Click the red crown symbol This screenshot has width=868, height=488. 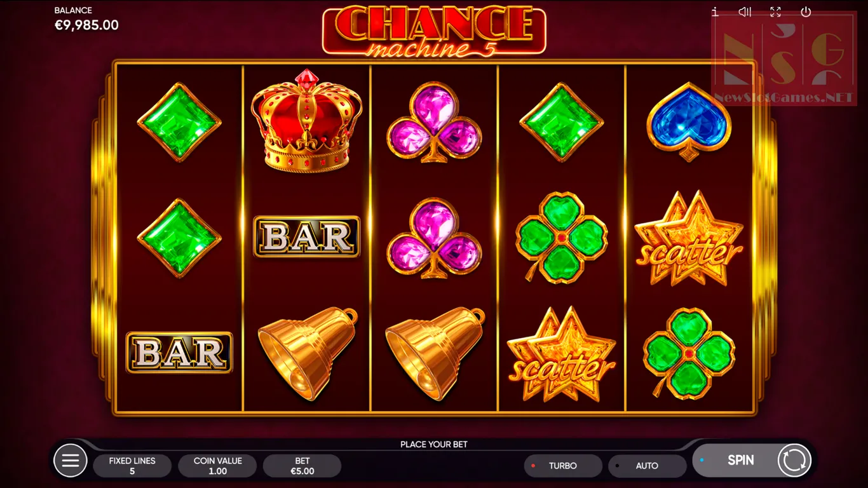(x=307, y=121)
